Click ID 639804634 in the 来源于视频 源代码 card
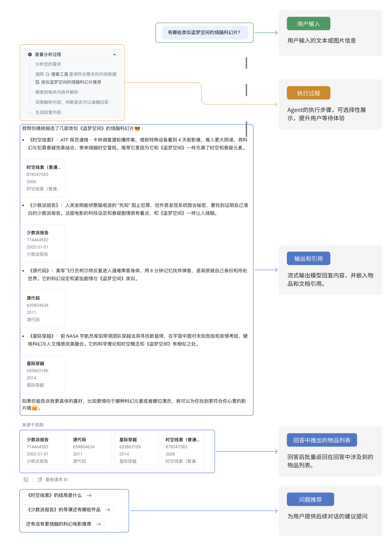 [84, 447]
